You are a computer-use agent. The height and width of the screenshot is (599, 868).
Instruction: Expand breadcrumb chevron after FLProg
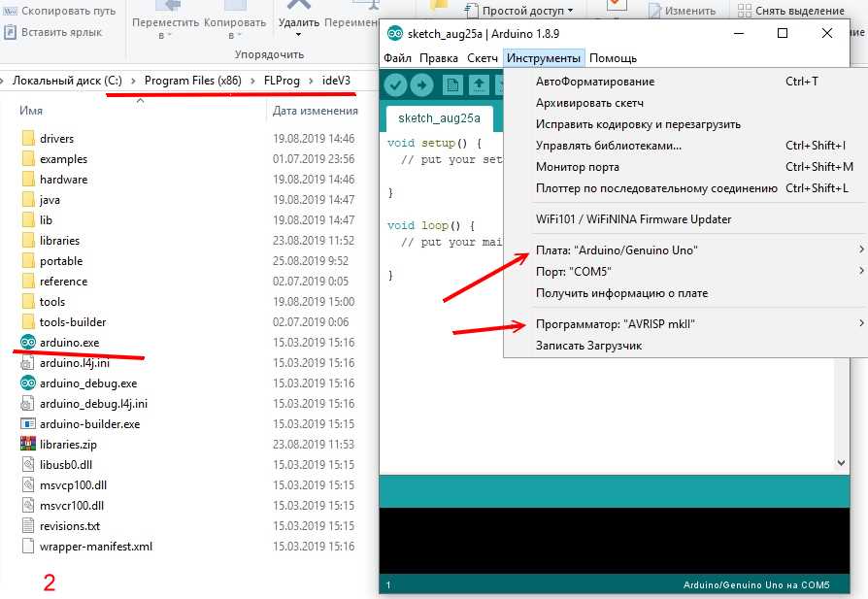[x=311, y=81]
